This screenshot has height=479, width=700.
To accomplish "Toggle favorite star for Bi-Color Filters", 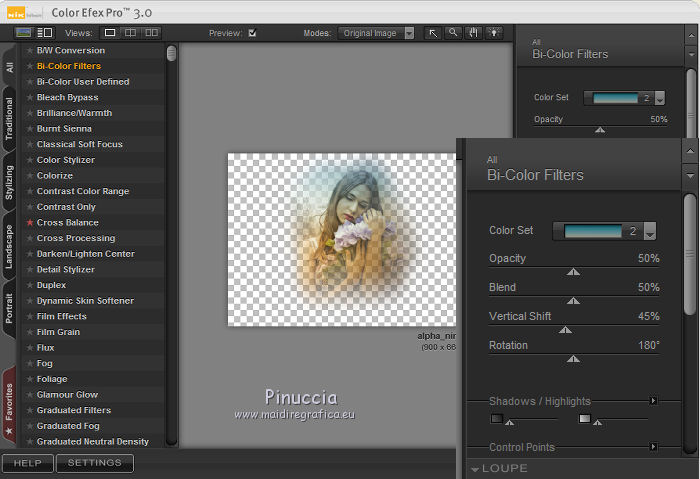I will (x=30, y=66).
